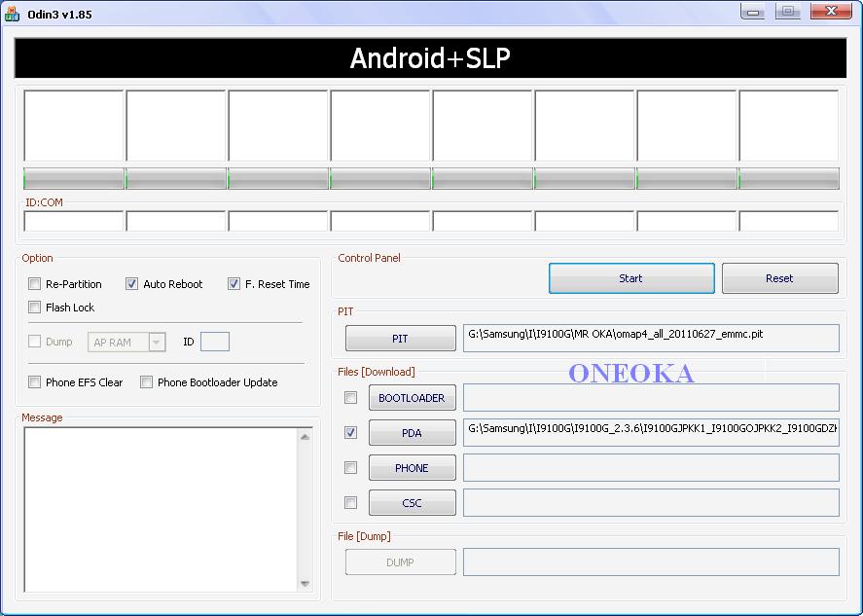Click Message box scroll up arrow
The height and width of the screenshot is (616, 863).
[x=305, y=437]
